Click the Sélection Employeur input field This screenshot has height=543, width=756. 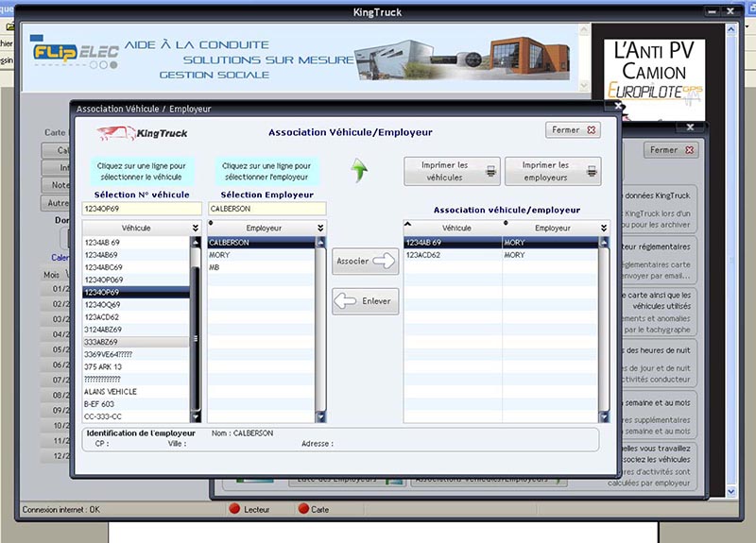[253, 209]
